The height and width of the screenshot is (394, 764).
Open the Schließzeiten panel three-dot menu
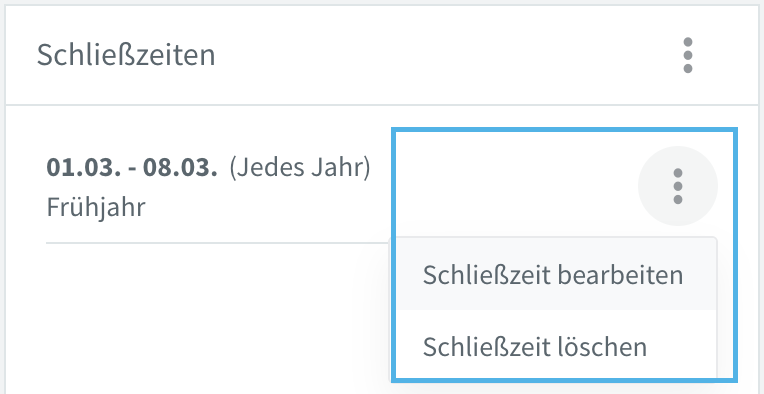688,55
